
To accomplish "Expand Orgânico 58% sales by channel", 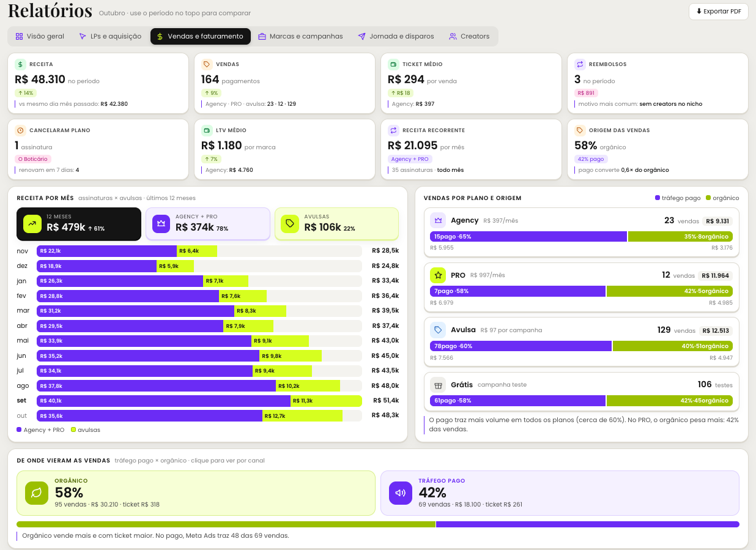I will tap(196, 493).
